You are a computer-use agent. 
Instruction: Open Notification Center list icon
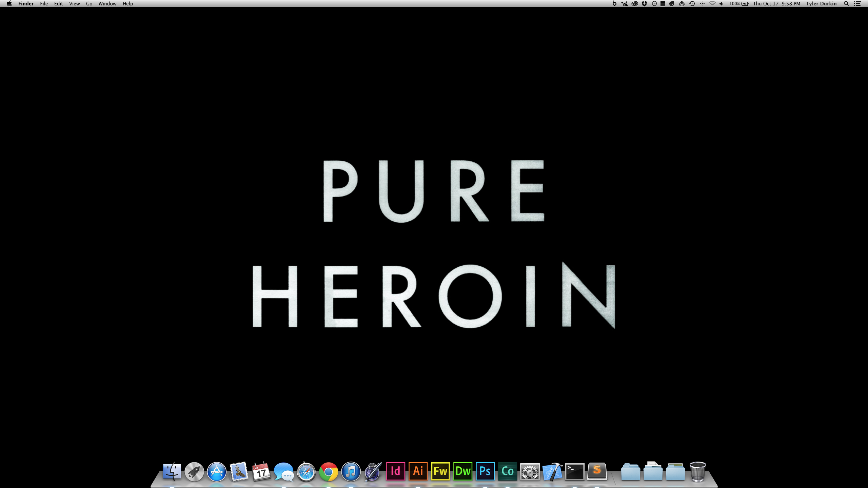tap(857, 4)
